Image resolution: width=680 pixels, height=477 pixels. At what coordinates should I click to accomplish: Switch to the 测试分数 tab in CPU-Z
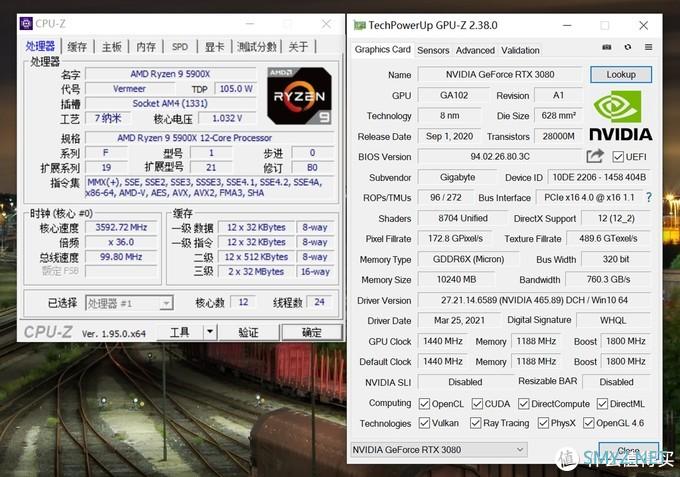pos(257,47)
